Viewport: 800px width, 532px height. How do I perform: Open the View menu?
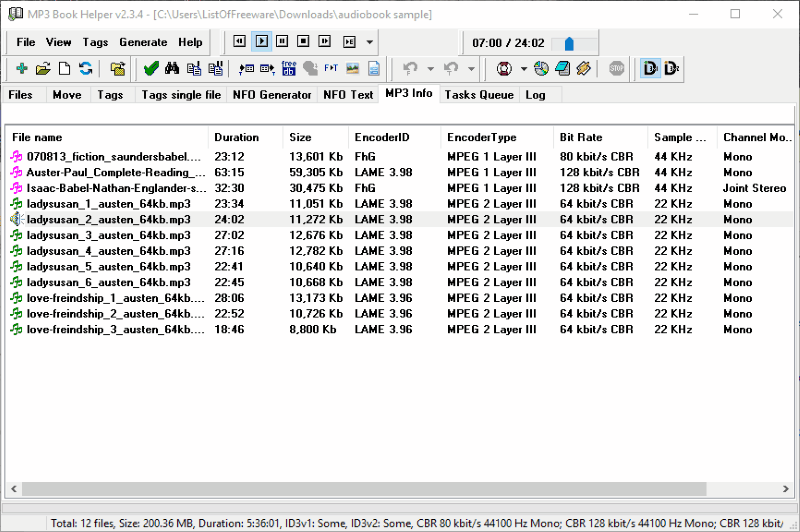(x=58, y=42)
